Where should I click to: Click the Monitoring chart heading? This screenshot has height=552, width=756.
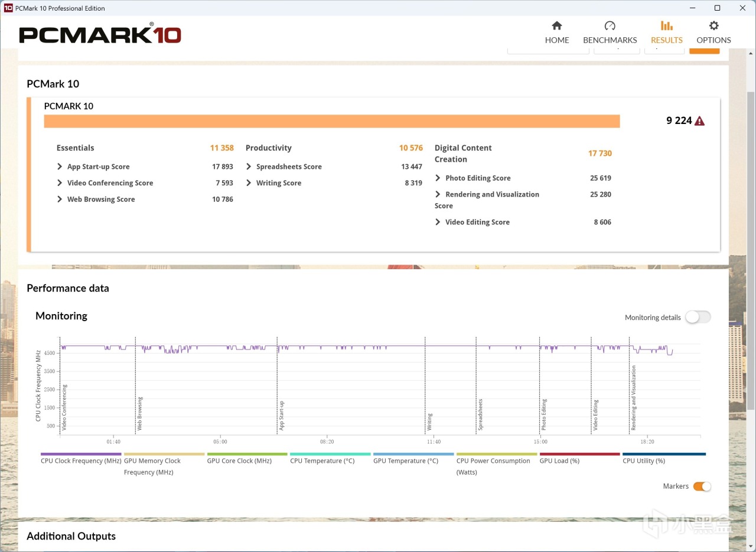click(61, 316)
